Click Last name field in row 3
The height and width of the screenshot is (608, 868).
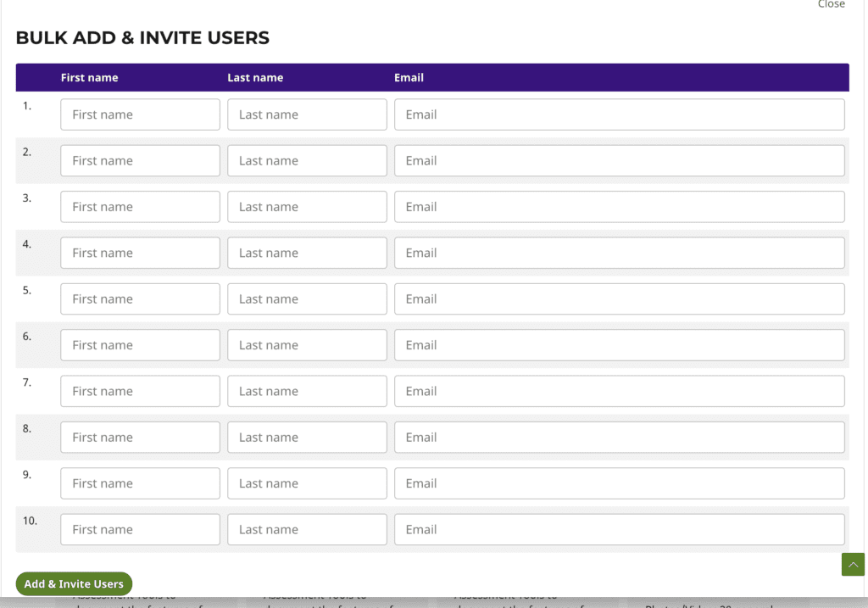tap(307, 207)
